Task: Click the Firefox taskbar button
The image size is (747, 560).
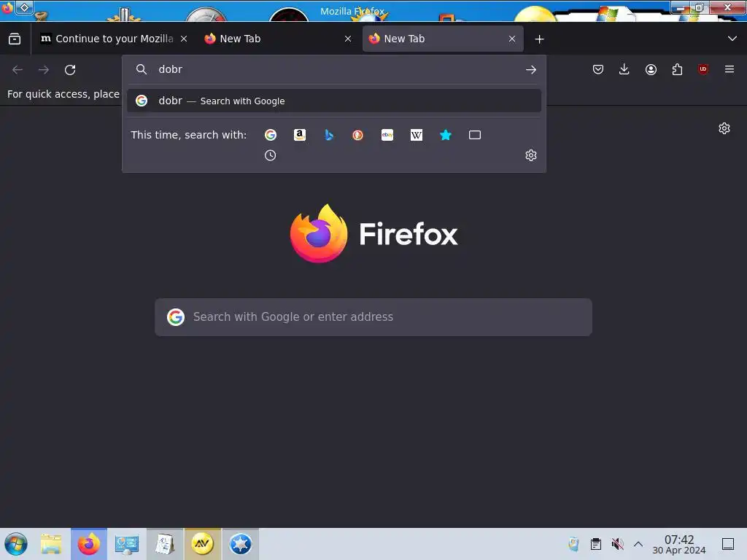Action: (88, 544)
